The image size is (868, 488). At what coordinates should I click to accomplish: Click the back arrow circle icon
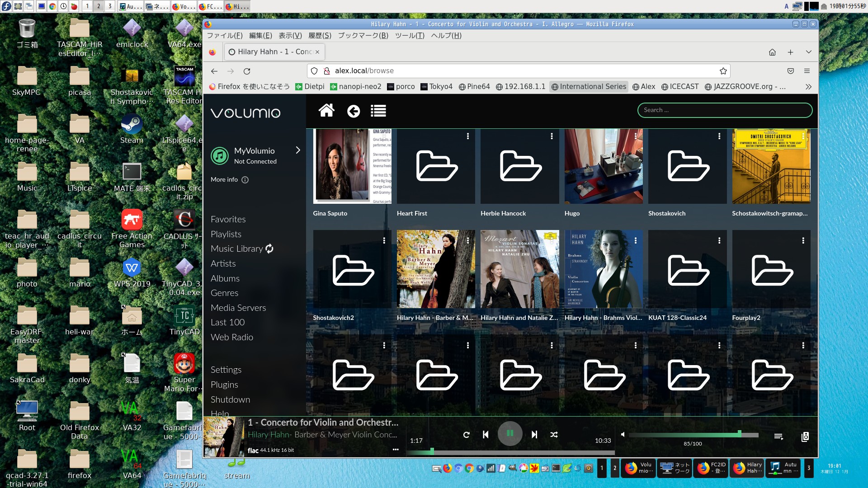354,111
